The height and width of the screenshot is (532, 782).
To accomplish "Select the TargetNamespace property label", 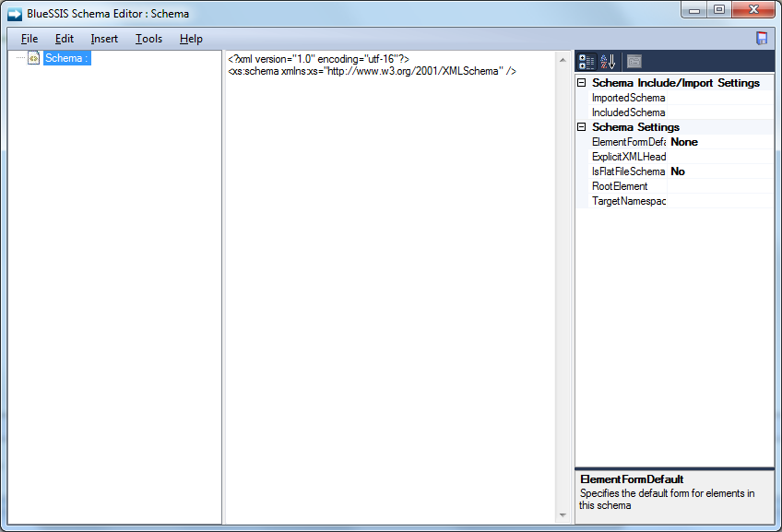I will [628, 201].
